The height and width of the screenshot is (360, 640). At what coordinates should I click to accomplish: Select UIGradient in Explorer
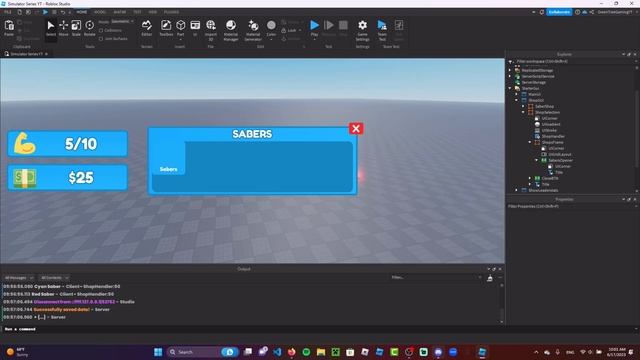click(x=551, y=124)
